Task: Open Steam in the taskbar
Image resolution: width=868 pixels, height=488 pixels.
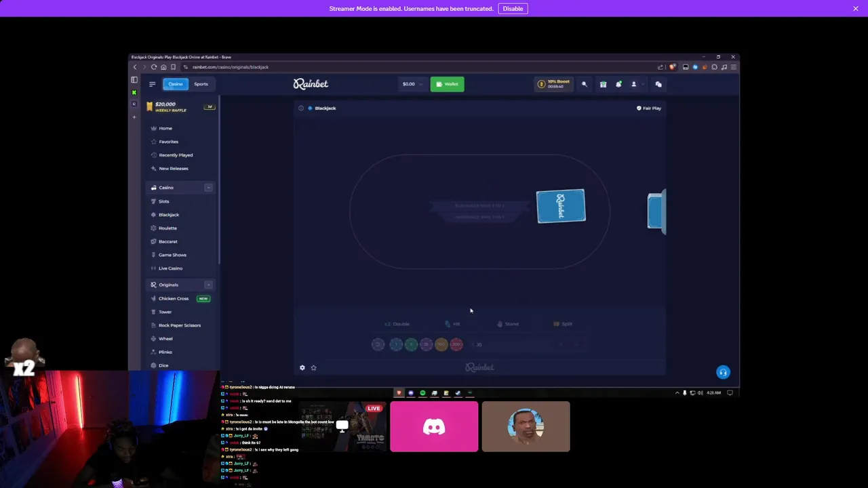Action: (458, 393)
